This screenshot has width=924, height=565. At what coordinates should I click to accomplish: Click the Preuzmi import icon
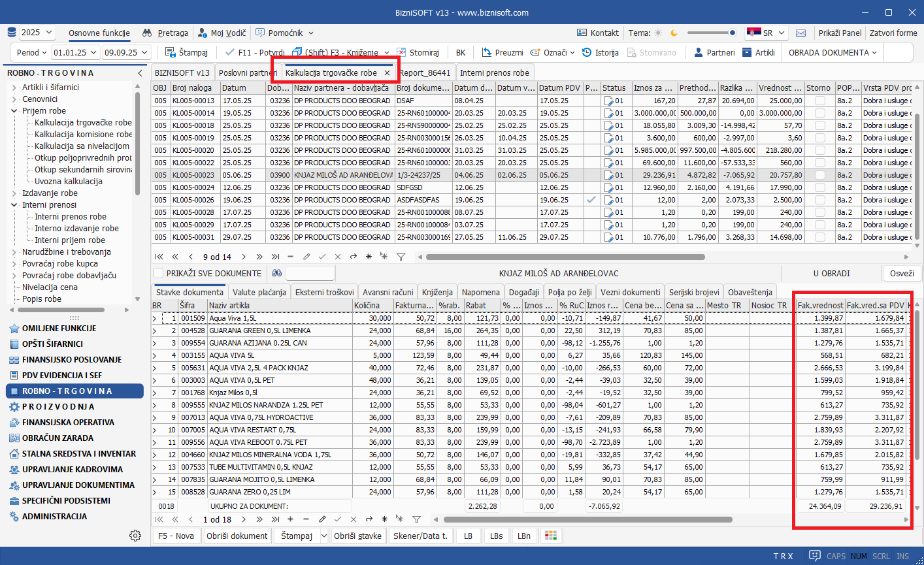487,52
